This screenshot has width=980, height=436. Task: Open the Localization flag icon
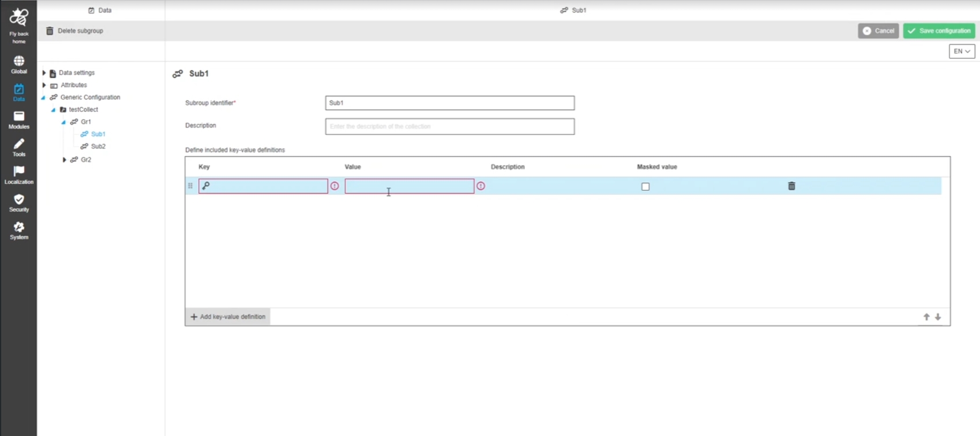tap(19, 171)
